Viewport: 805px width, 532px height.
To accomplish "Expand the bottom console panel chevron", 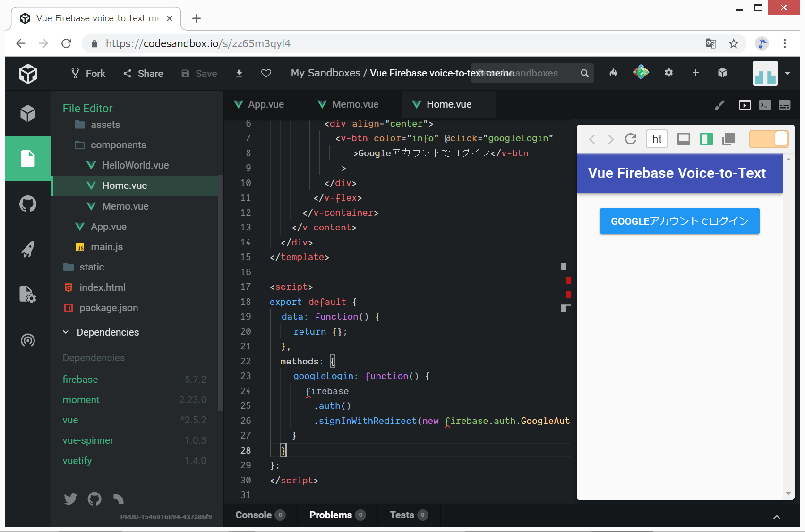I will 777,517.
